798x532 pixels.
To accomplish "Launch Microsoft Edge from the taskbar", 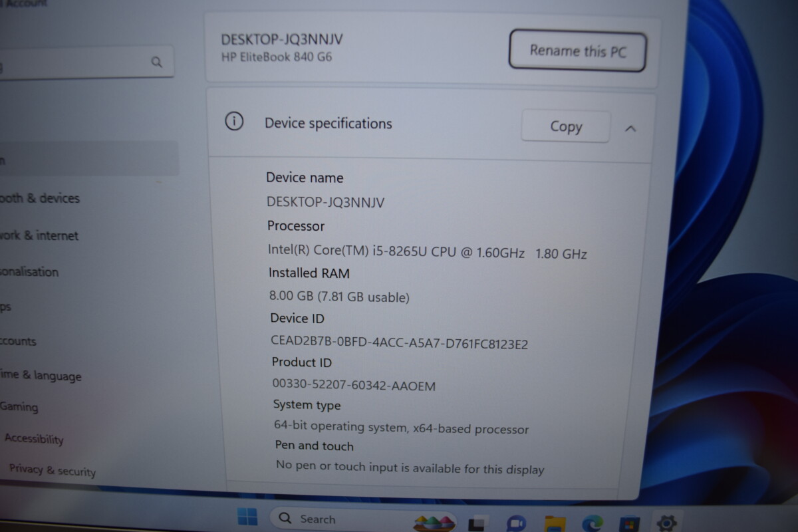I will point(592,524).
